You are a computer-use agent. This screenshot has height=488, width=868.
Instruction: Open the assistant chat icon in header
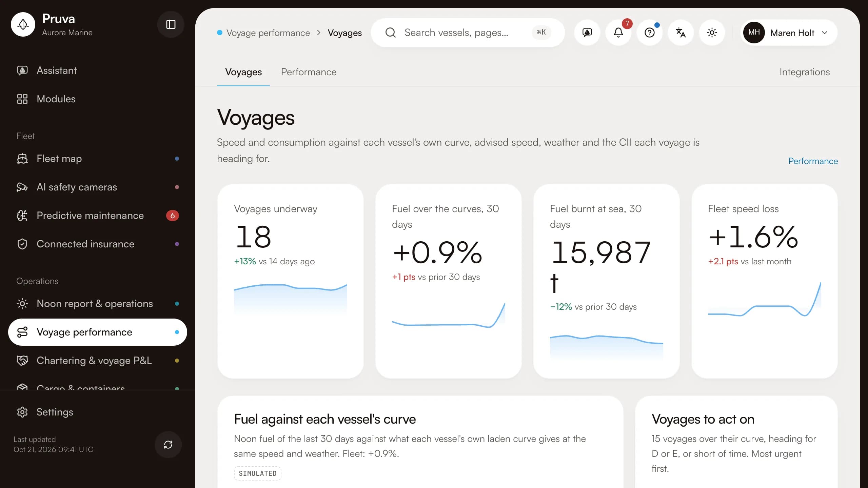click(587, 33)
